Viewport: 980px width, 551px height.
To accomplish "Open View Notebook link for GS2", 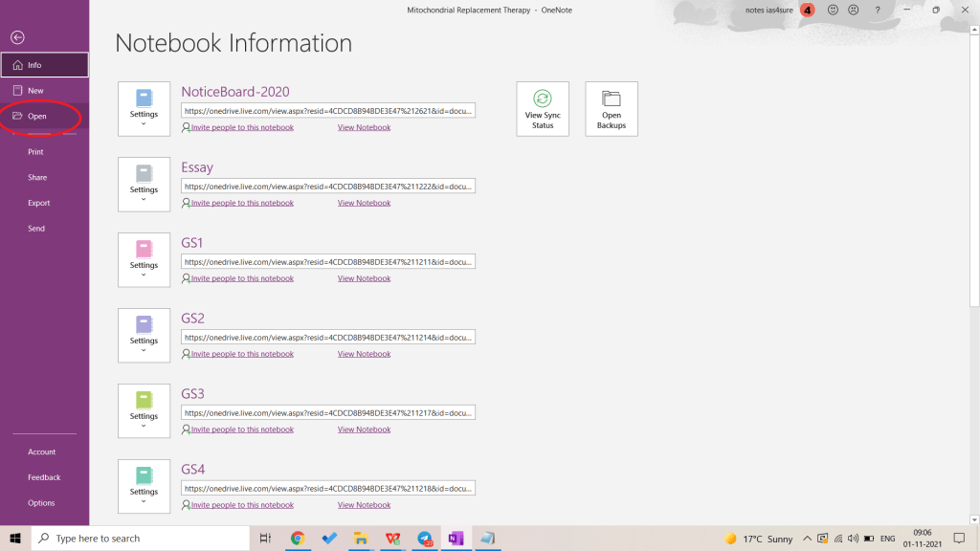I will coord(364,353).
